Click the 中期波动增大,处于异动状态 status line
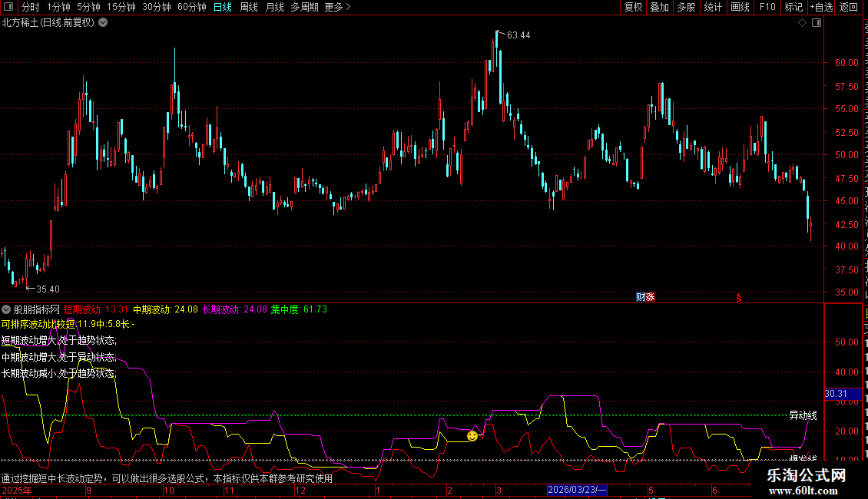The width and height of the screenshot is (868, 499). coord(59,357)
